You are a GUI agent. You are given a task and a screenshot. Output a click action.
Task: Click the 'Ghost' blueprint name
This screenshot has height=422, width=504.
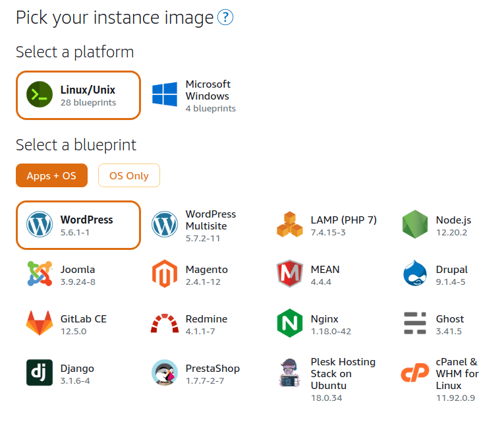tap(450, 318)
